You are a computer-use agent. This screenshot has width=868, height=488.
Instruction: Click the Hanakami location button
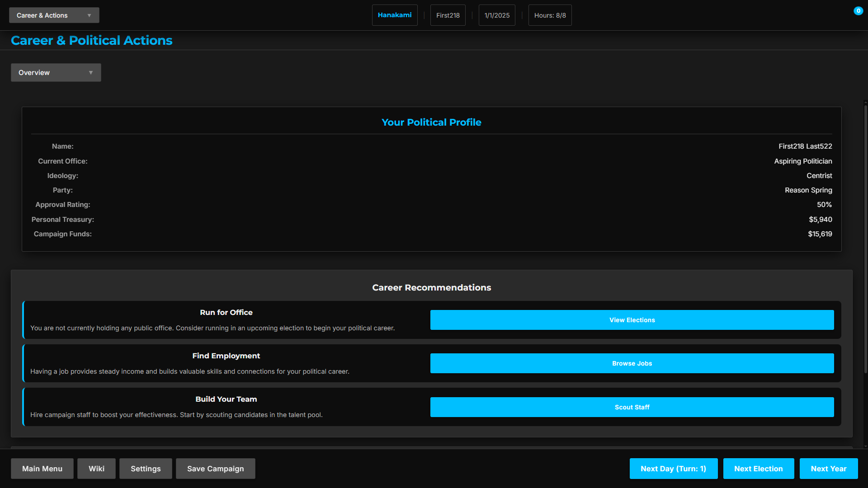(394, 15)
